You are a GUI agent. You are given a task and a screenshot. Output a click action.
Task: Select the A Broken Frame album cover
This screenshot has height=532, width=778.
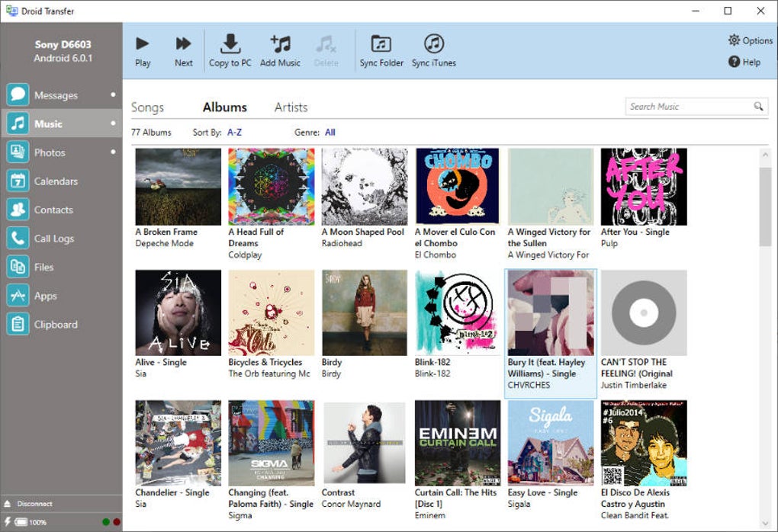(178, 187)
